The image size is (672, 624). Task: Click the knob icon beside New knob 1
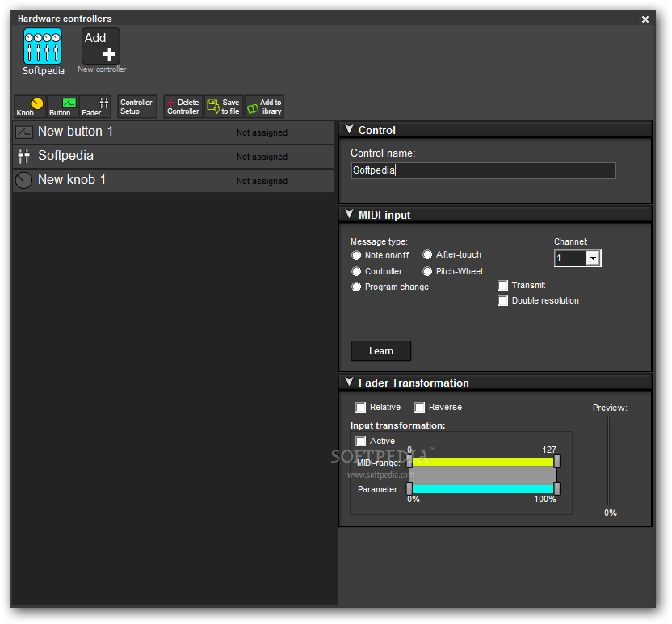click(x=23, y=180)
